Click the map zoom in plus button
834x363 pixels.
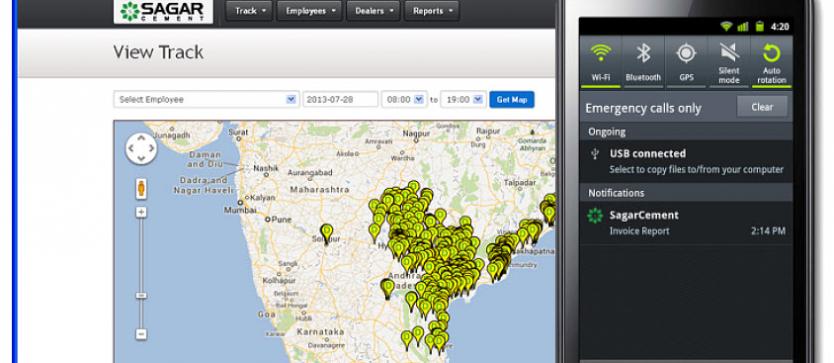(x=141, y=212)
